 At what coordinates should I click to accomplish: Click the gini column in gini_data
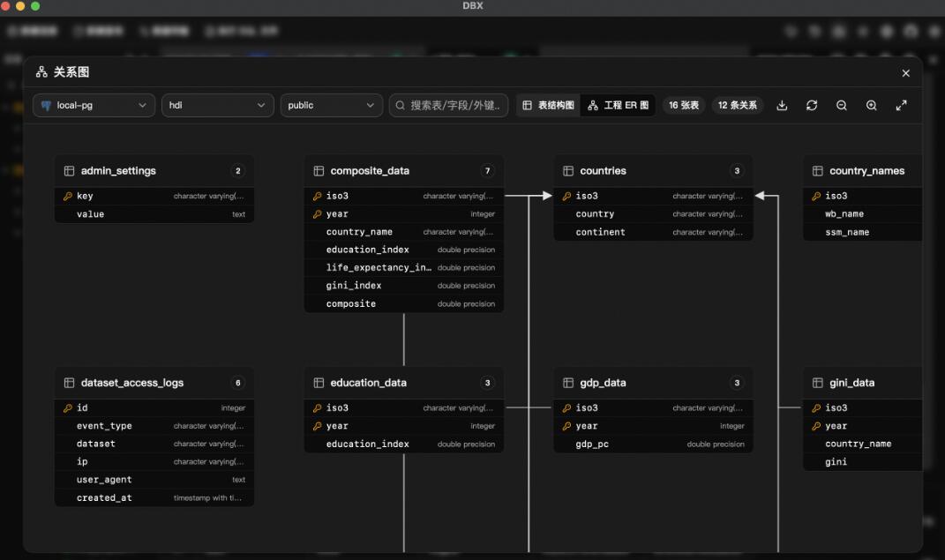[863, 462]
